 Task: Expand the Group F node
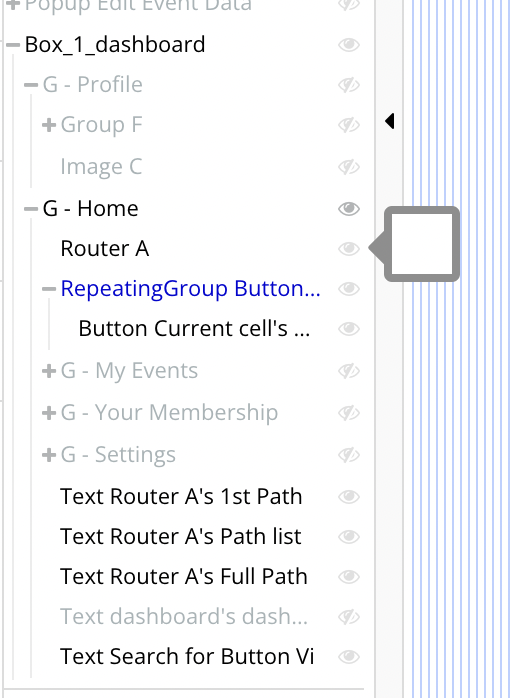49,125
